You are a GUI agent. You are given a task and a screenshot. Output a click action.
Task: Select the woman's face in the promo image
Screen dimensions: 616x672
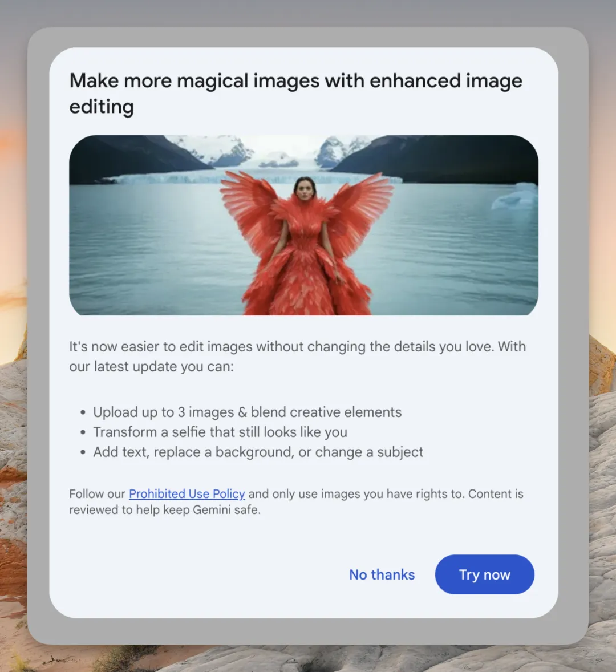pos(305,189)
